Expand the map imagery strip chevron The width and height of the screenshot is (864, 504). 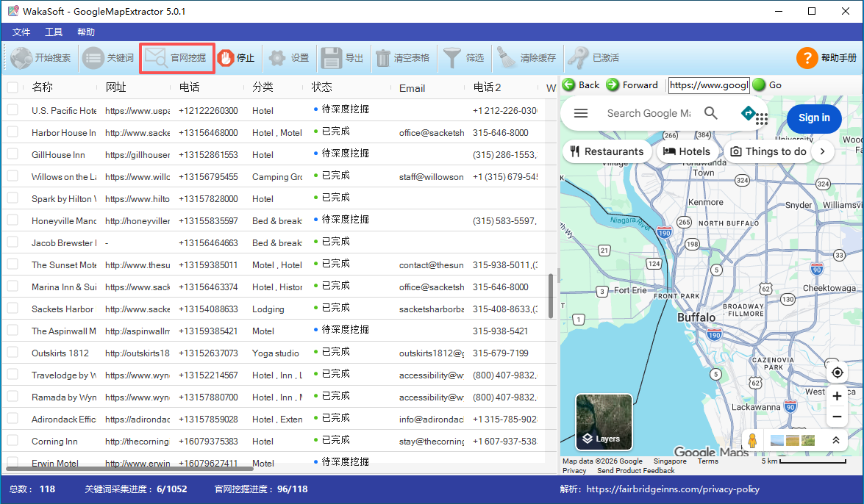point(836,440)
